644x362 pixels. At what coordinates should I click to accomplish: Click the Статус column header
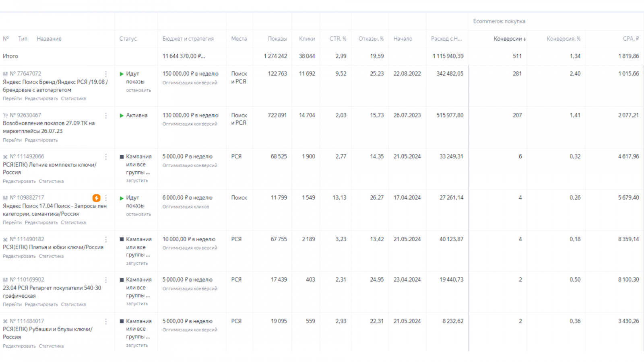tap(128, 39)
